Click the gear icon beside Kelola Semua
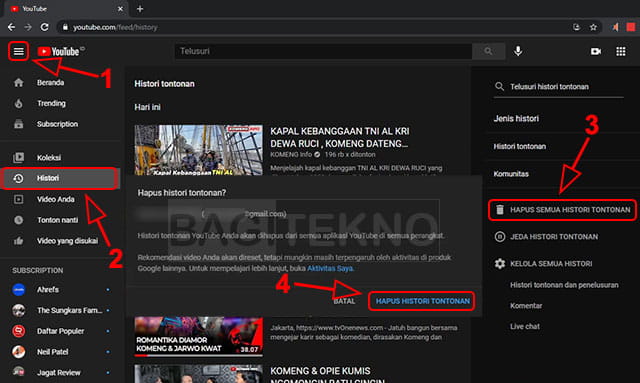The image size is (640, 383). (x=500, y=264)
